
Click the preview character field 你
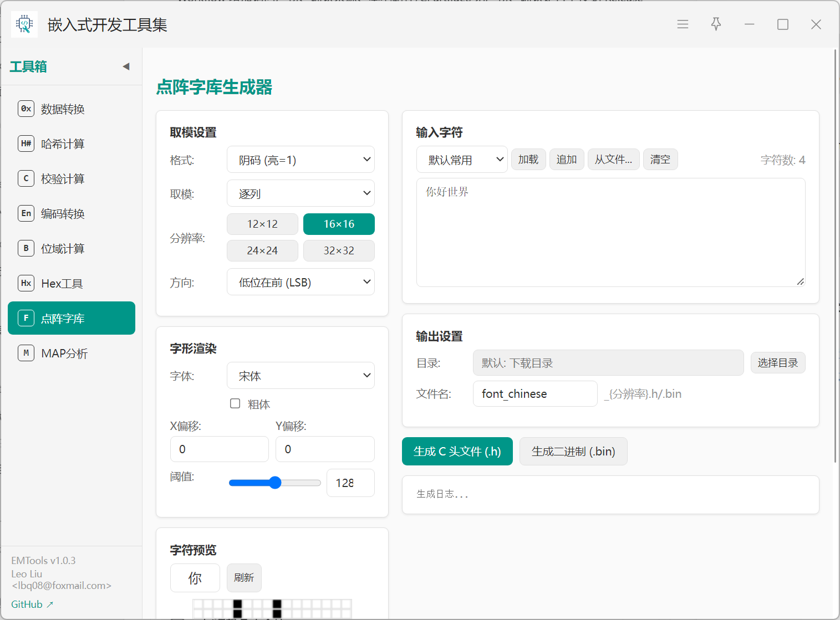195,578
